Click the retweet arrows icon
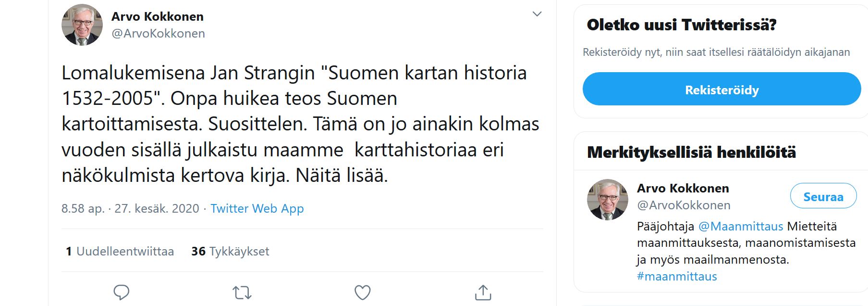This screenshot has width=868, height=306. pyautogui.click(x=242, y=292)
